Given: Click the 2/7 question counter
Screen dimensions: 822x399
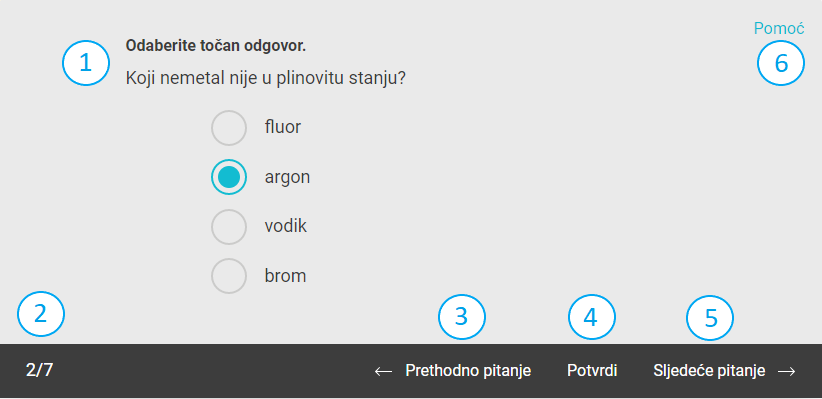Looking at the screenshot, I should pos(39,370).
